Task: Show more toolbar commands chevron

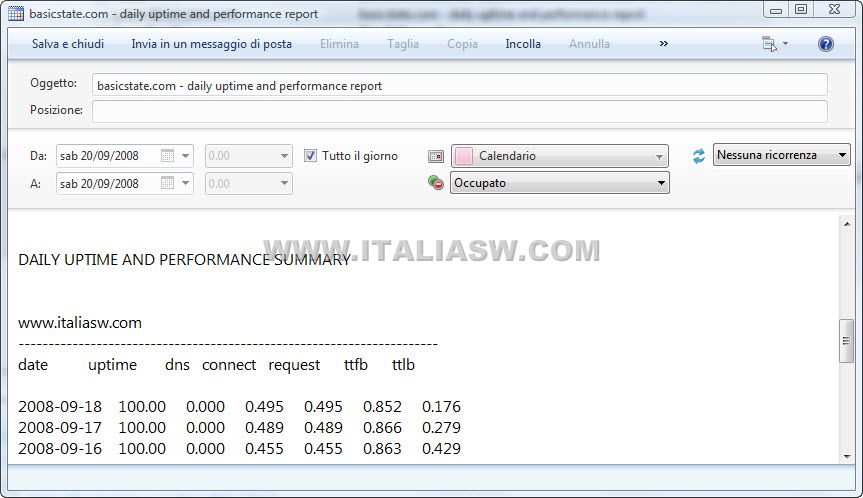Action: pos(664,43)
